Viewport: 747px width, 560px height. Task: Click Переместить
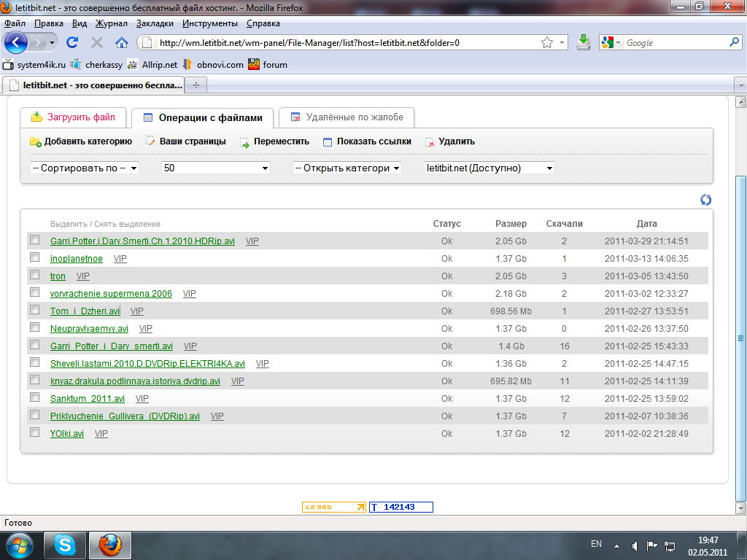274,141
